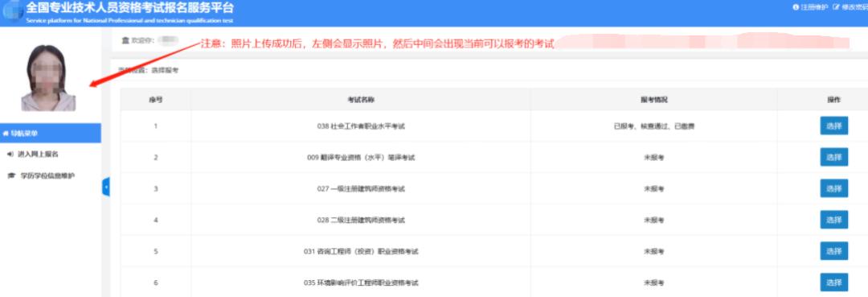
Task: Click status 已报考、核查通过、已缴费
Action: [653, 126]
